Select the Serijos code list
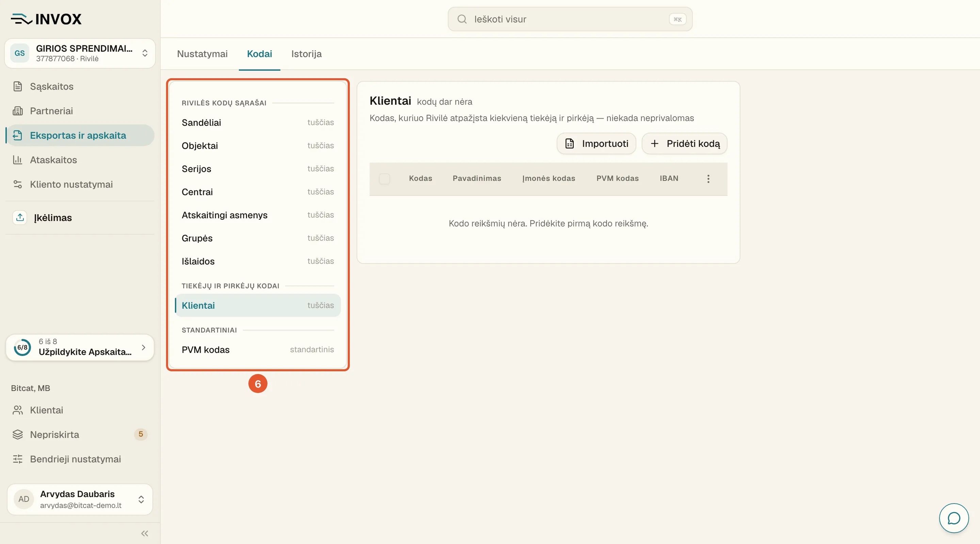Viewport: 980px width, 544px height. coord(258,169)
